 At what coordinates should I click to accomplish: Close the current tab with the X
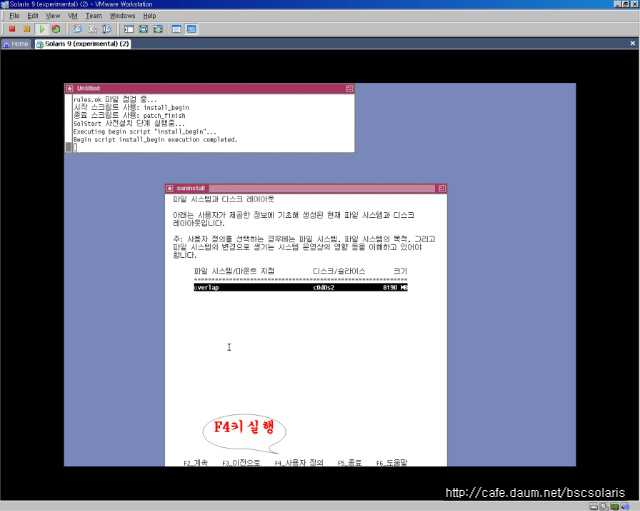633,43
